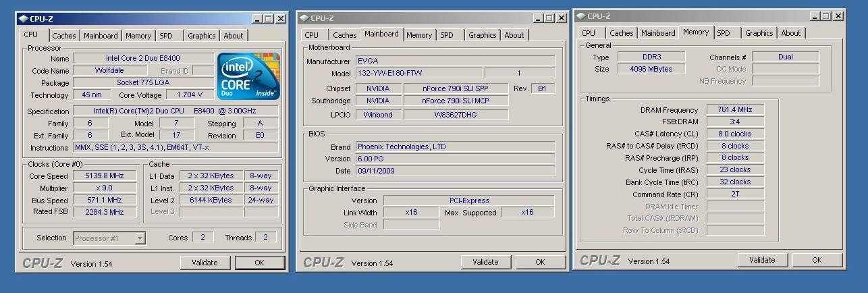Click the x 9.0 multiplier value
Screen dimensions: 868x293
coord(104,188)
